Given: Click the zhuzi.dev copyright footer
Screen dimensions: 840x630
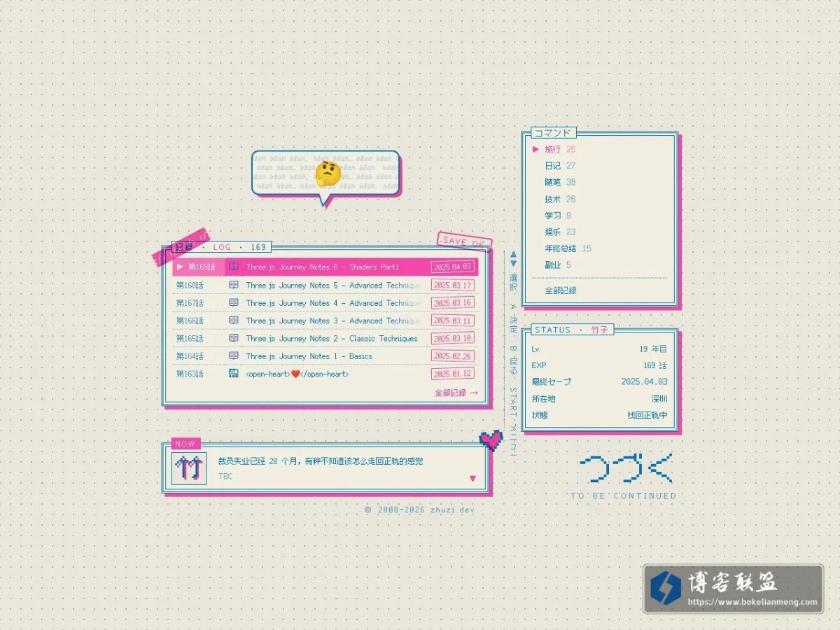Looking at the screenshot, I should [419, 510].
